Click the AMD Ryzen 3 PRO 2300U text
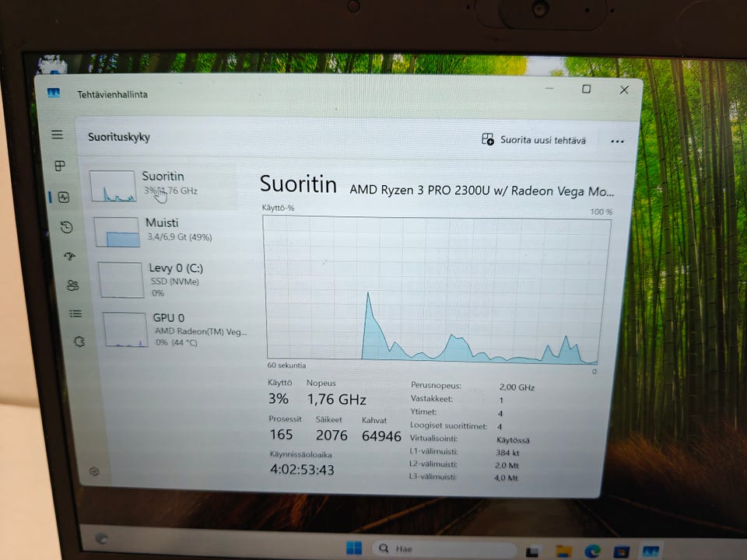Screen dimensions: 747x560 tap(482, 191)
